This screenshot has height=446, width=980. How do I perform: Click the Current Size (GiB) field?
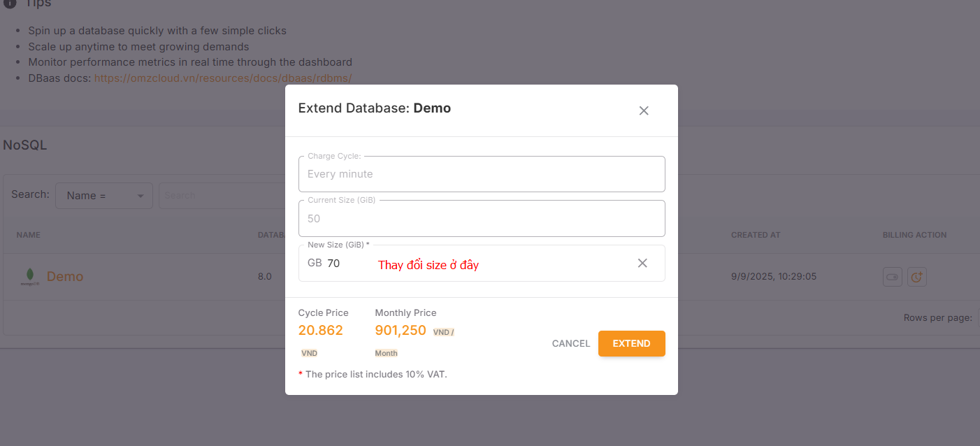(482, 218)
